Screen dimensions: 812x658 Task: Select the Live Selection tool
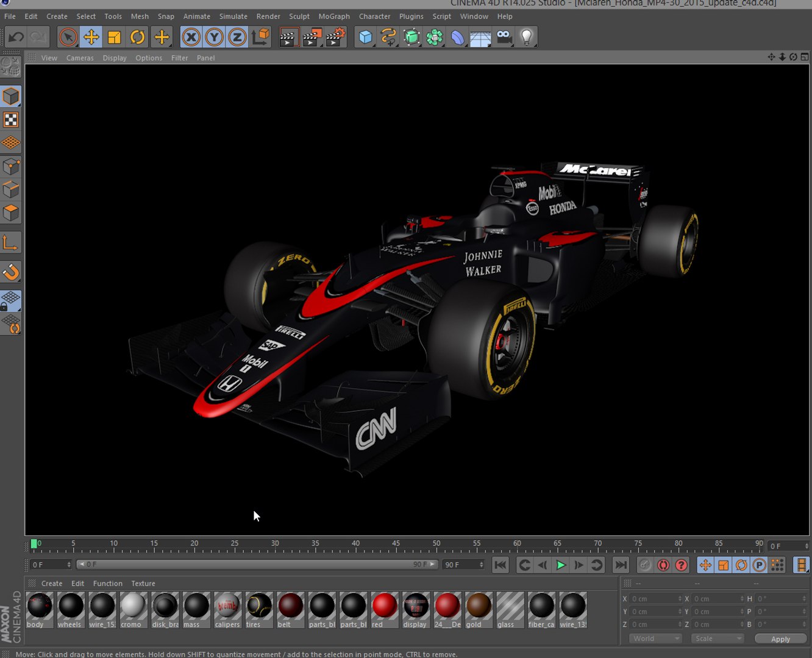pos(68,37)
